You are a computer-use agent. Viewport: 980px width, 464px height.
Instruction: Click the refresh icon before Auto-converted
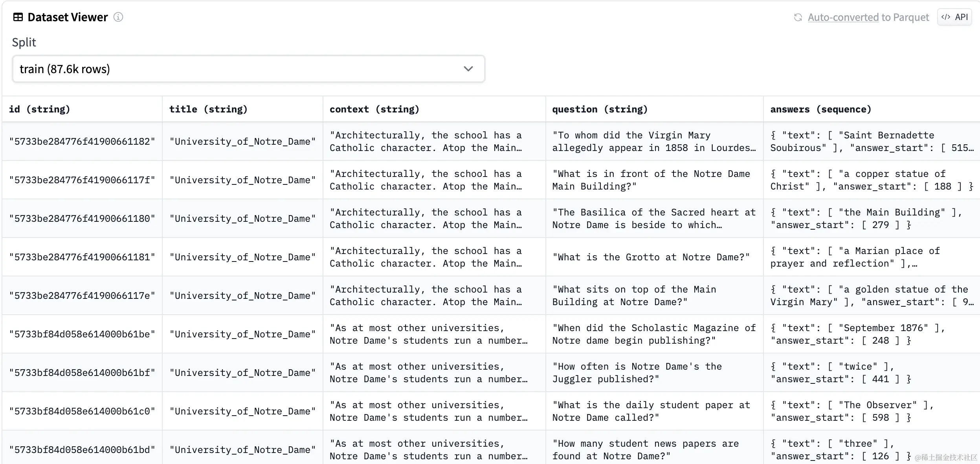click(798, 17)
